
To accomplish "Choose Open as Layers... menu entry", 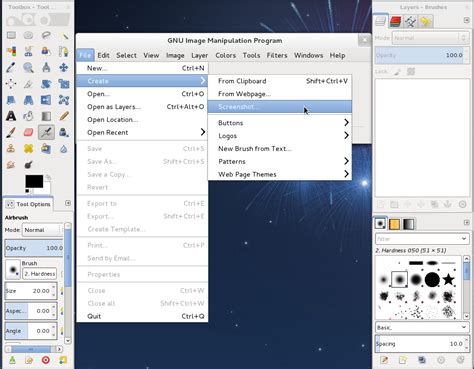I will [142, 107].
